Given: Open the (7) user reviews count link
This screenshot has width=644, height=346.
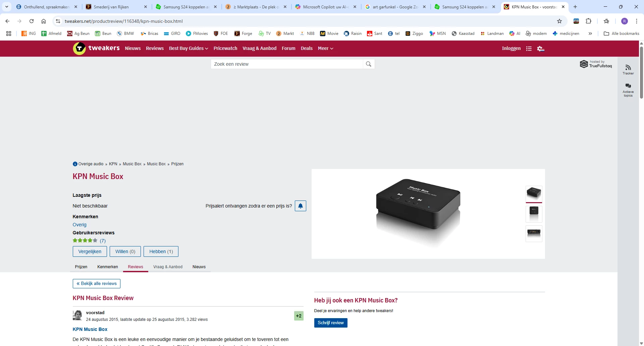Looking at the screenshot, I should (103, 241).
